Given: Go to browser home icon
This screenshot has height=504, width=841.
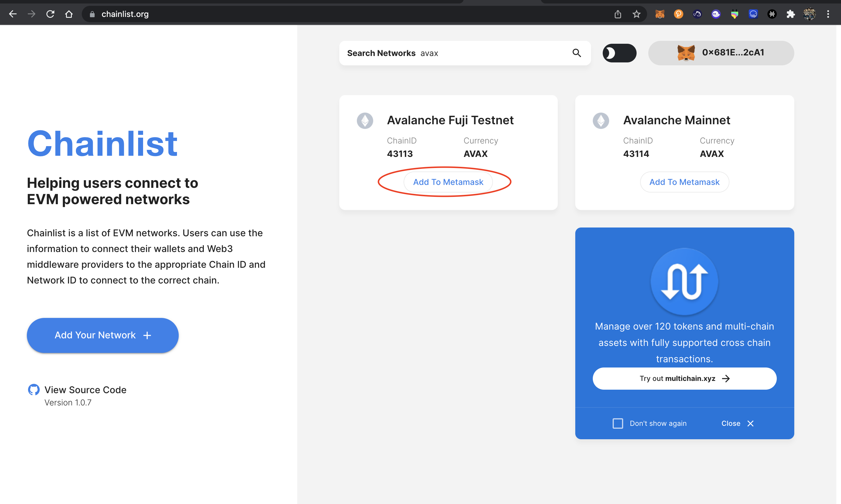Looking at the screenshot, I should pyautogui.click(x=69, y=14).
